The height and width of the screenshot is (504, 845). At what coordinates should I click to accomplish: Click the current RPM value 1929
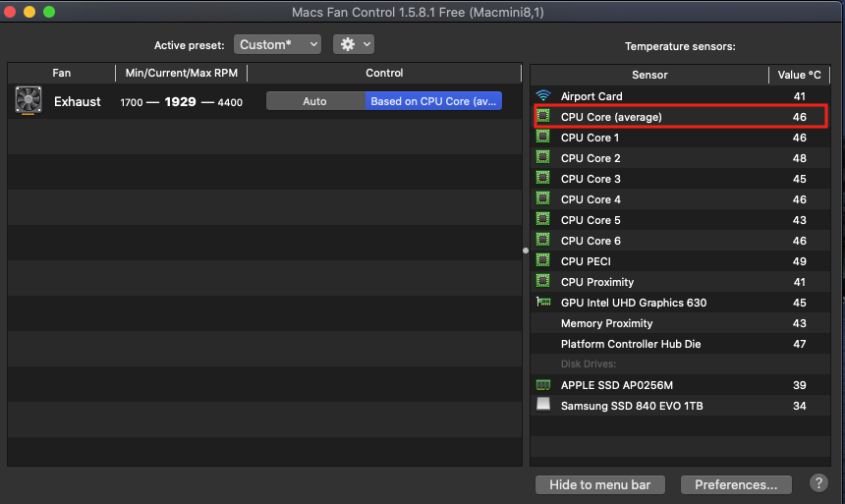point(180,101)
